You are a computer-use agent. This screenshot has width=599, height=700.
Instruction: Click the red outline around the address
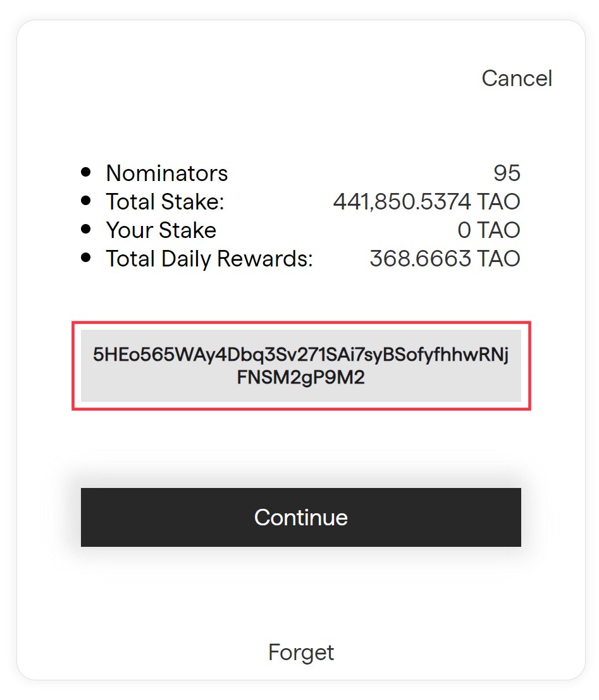pyautogui.click(x=301, y=322)
